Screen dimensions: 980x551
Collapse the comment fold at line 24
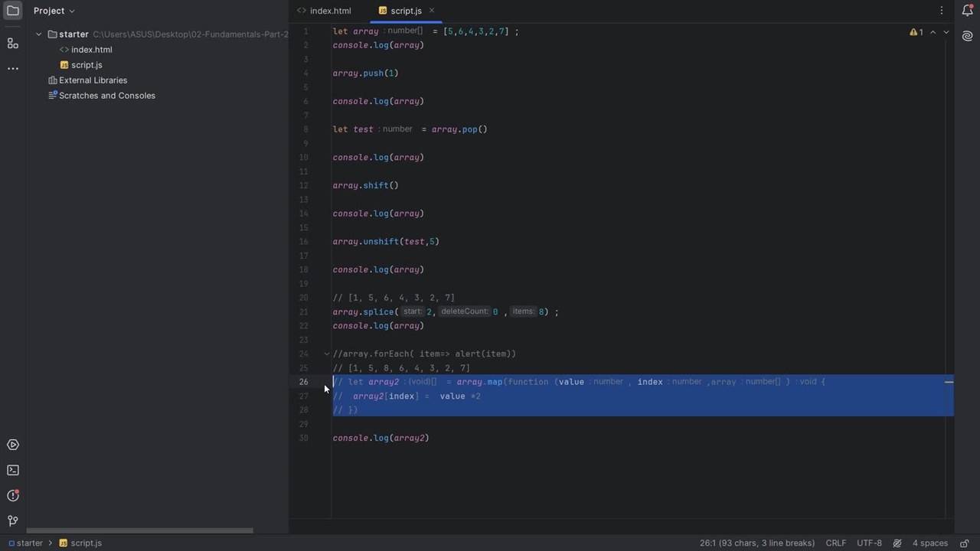326,354
